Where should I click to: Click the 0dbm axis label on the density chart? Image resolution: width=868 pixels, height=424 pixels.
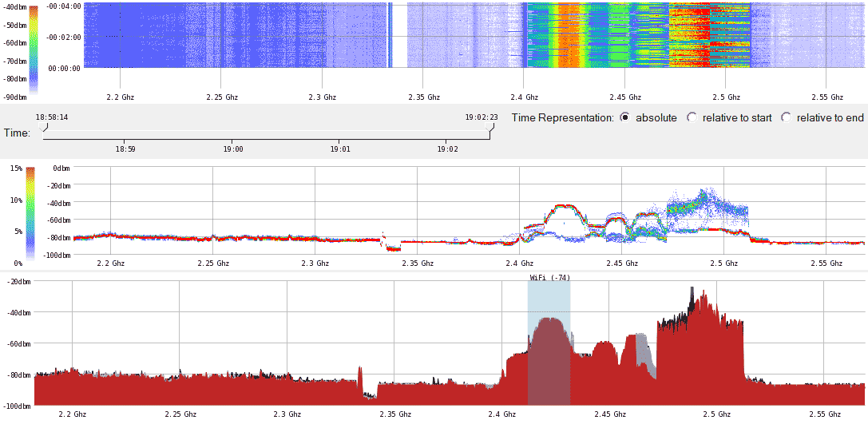coord(60,168)
